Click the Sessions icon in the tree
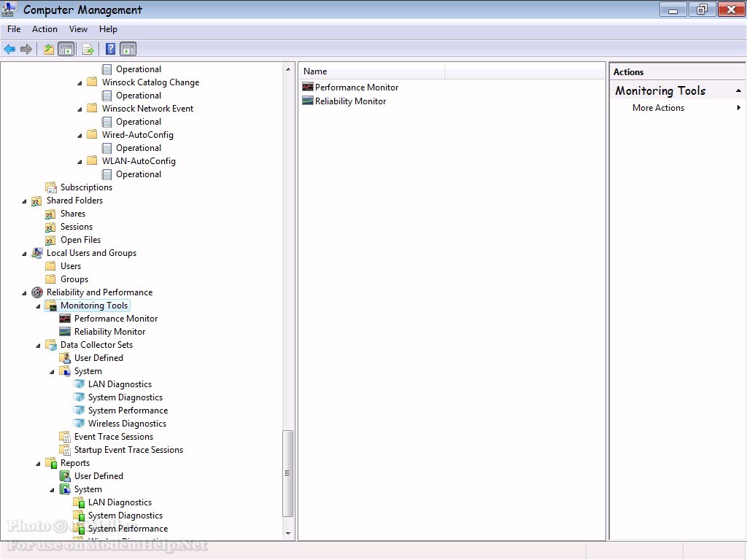The image size is (747, 560). (50, 227)
